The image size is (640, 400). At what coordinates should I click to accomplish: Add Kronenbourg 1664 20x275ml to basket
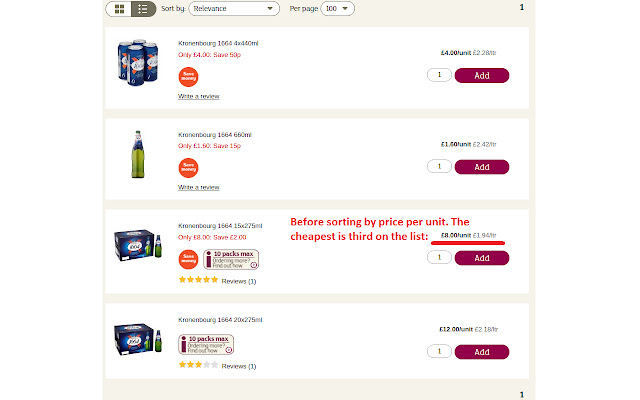[x=482, y=352]
